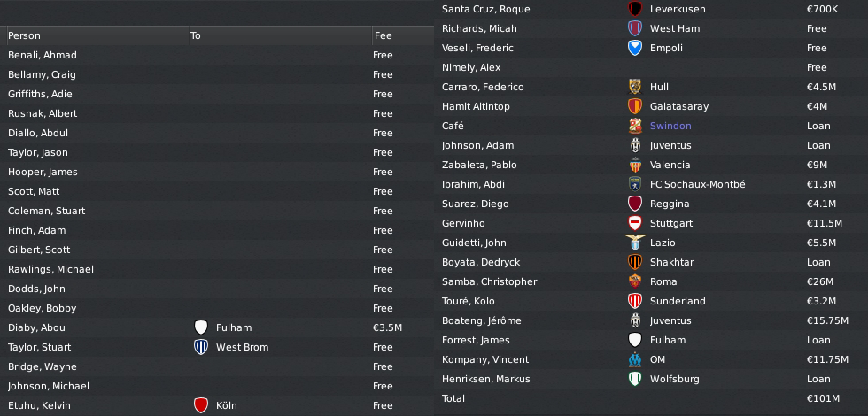
Task: Open player Diaby, Abou
Action: tap(36, 327)
